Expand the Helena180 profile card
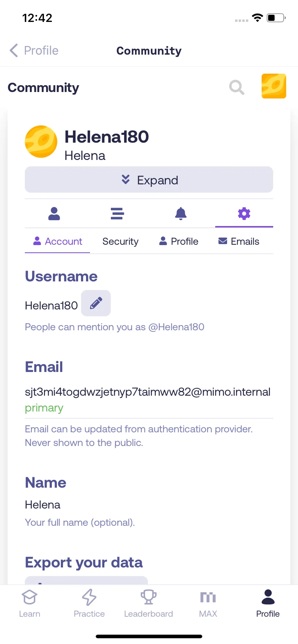 [149, 180]
